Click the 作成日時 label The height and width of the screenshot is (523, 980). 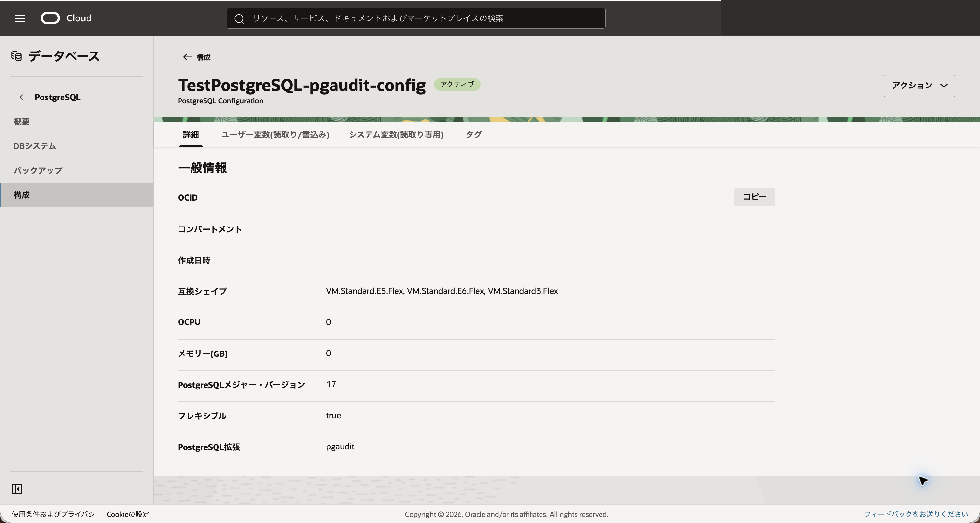tap(194, 260)
